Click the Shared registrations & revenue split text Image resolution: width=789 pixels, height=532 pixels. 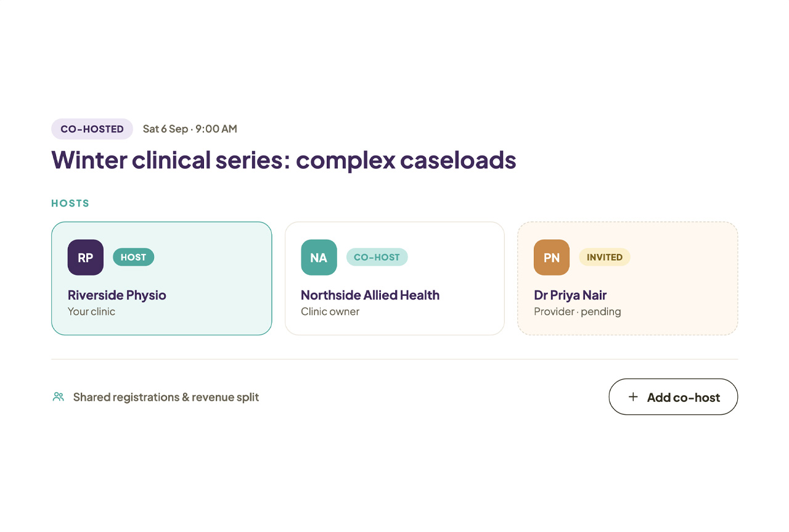coord(166,397)
